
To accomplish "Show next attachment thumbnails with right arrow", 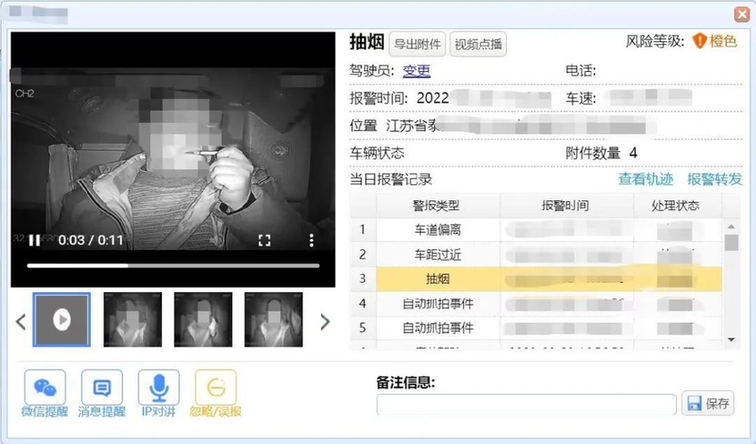I will [324, 321].
